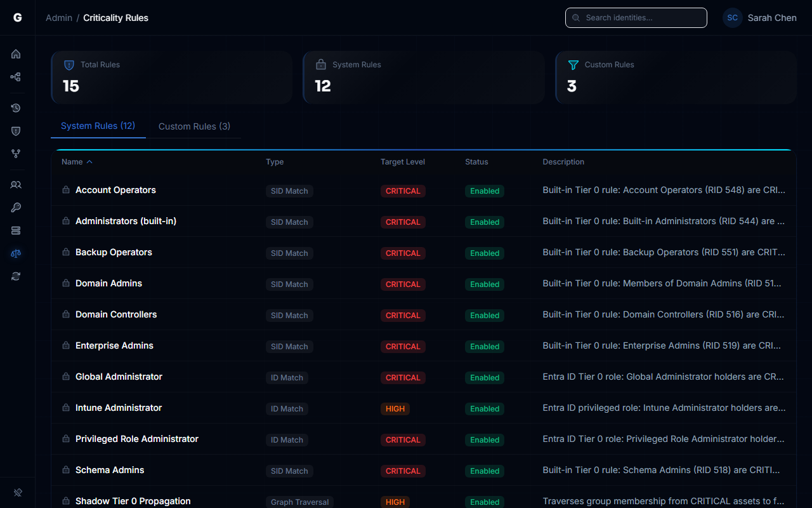The image size is (812, 508).
Task: Select the tiering branch icon in the sidebar
Action: 16,154
